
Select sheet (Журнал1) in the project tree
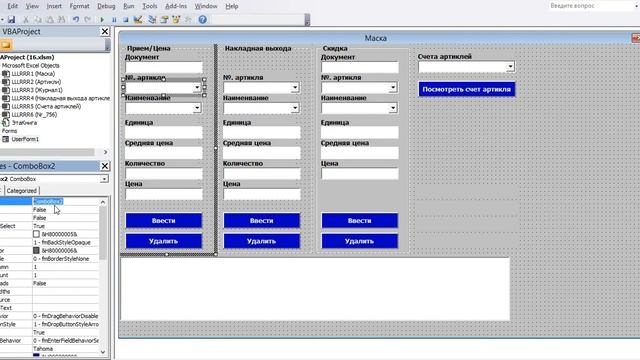coord(37,90)
